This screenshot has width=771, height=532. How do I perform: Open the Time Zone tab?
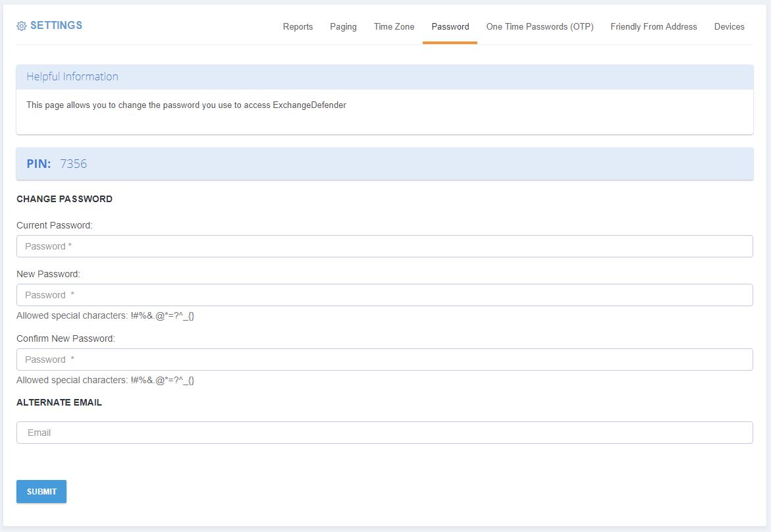pyautogui.click(x=394, y=26)
